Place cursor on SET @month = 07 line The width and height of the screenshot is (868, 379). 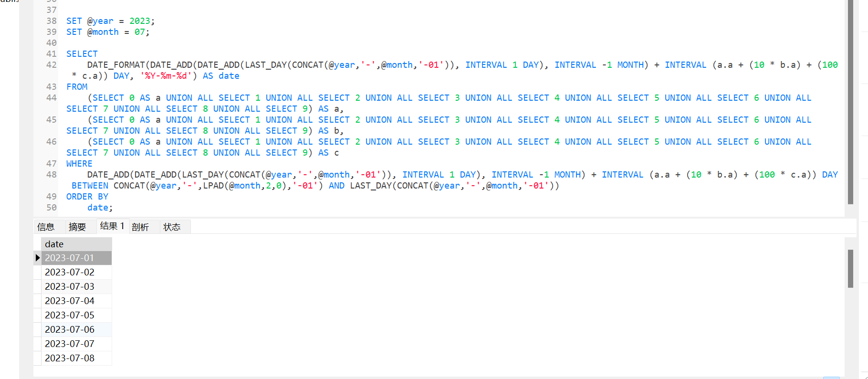(108, 32)
